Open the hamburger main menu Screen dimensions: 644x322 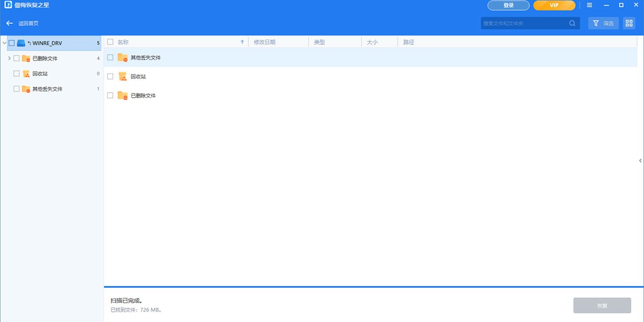tap(590, 5)
